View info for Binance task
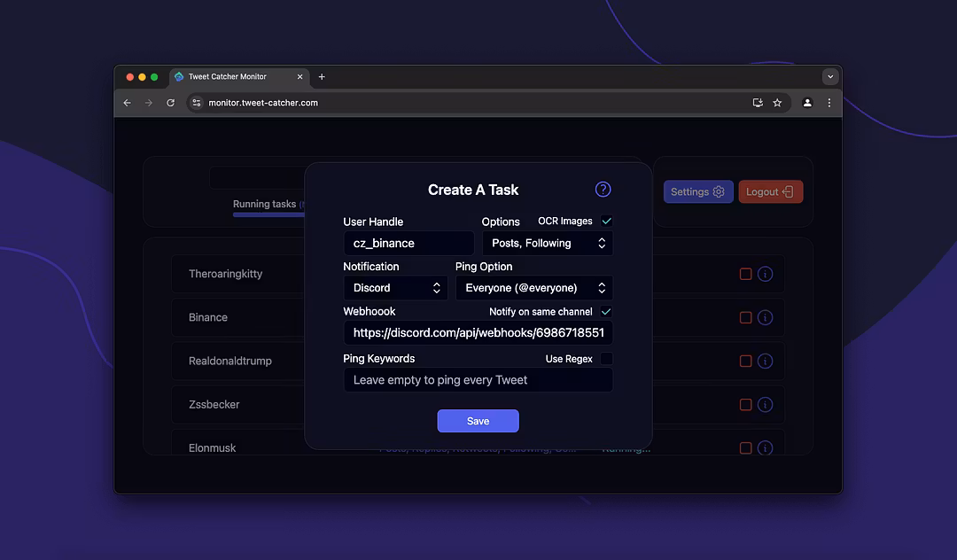 pos(765,317)
